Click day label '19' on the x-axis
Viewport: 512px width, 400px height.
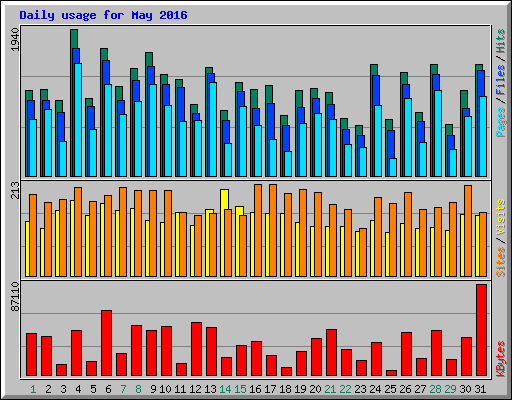tap(300, 389)
